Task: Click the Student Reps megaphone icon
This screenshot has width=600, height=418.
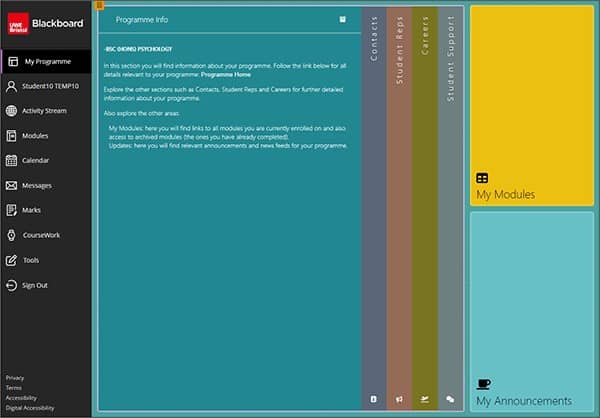Action: pyautogui.click(x=399, y=399)
